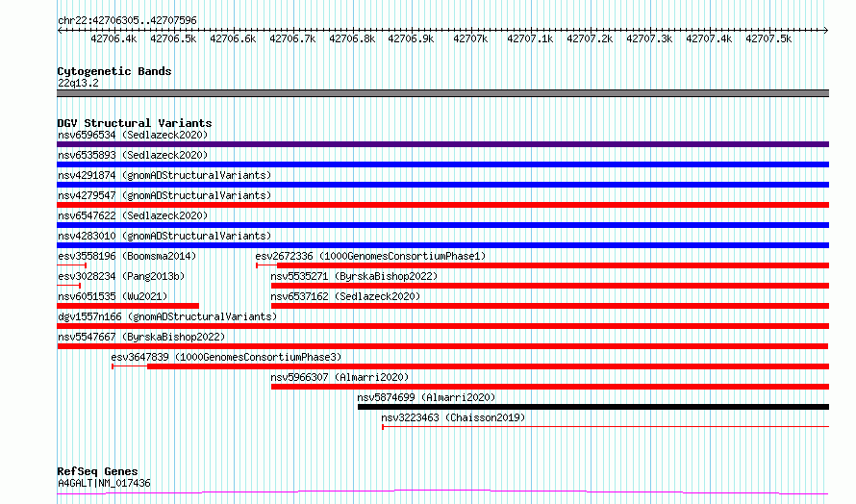Click the 42707.5k ruler position
The height and width of the screenshot is (504, 856).
tap(768, 38)
